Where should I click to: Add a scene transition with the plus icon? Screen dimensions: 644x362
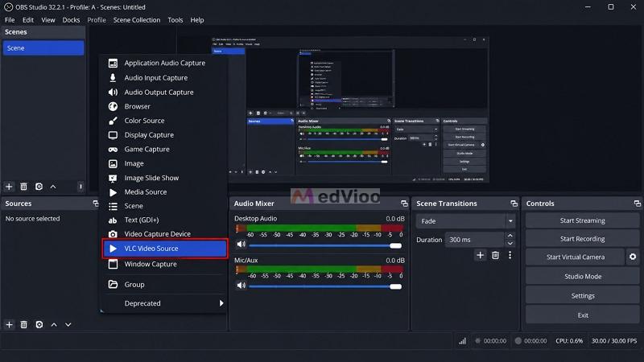(480, 255)
